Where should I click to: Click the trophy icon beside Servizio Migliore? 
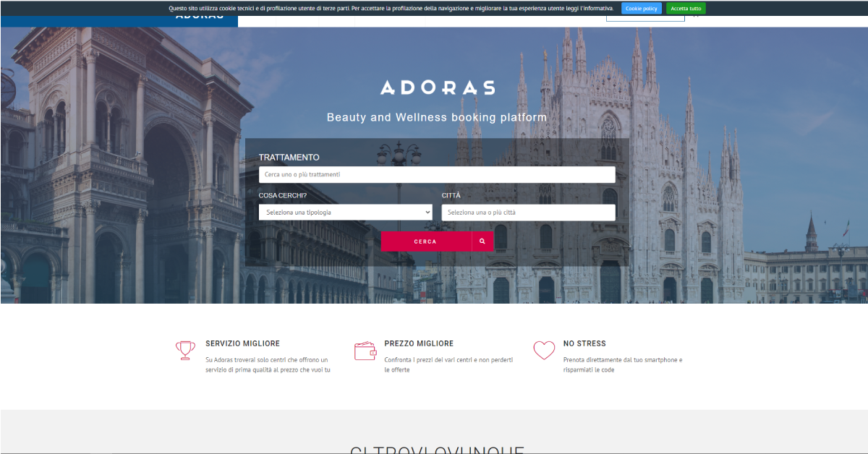pos(186,351)
